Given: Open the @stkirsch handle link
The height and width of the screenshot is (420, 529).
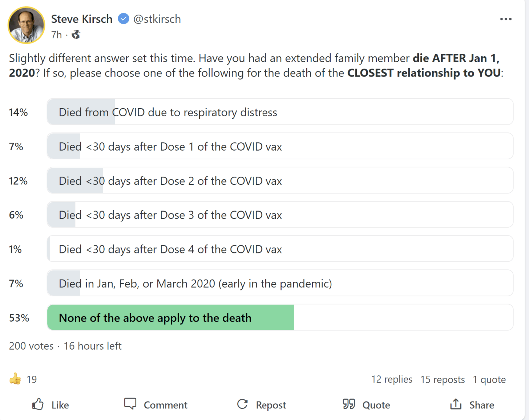Looking at the screenshot, I should pyautogui.click(x=157, y=19).
